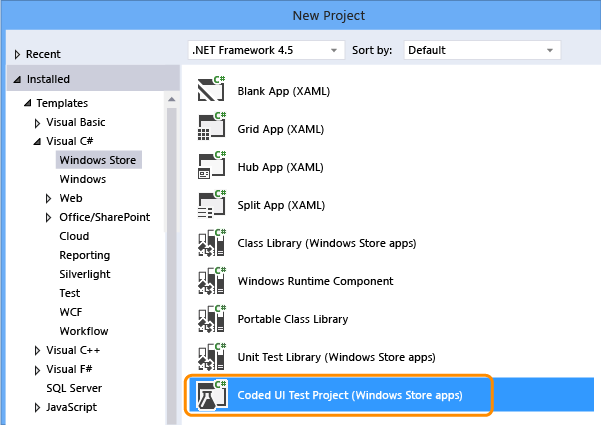Choose the Blank App (XAML) template name
Viewport: 601px width, 425px height.
pyautogui.click(x=284, y=91)
